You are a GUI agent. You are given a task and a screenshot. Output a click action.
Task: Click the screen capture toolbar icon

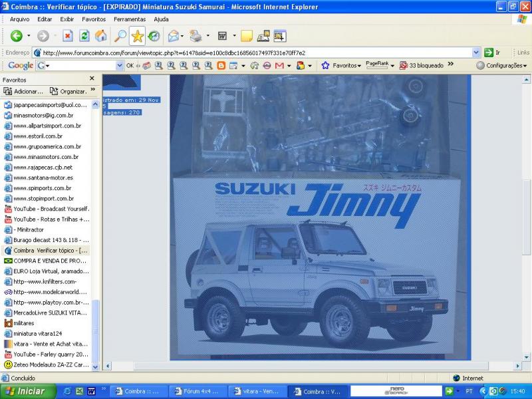coord(280,36)
